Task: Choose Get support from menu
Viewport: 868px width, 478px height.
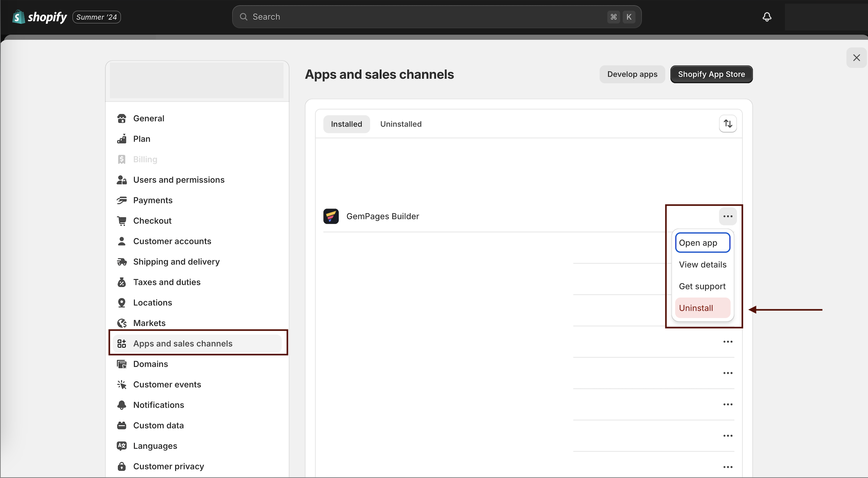Action: coord(702,286)
